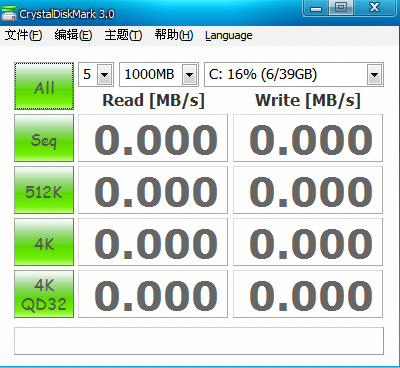Expand the C: 16% drive dropdown

tap(374, 74)
